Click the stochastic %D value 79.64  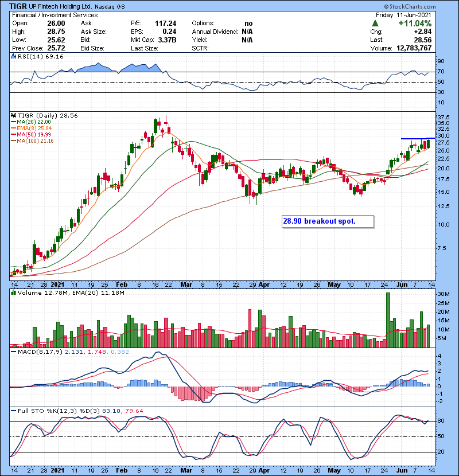pos(134,411)
